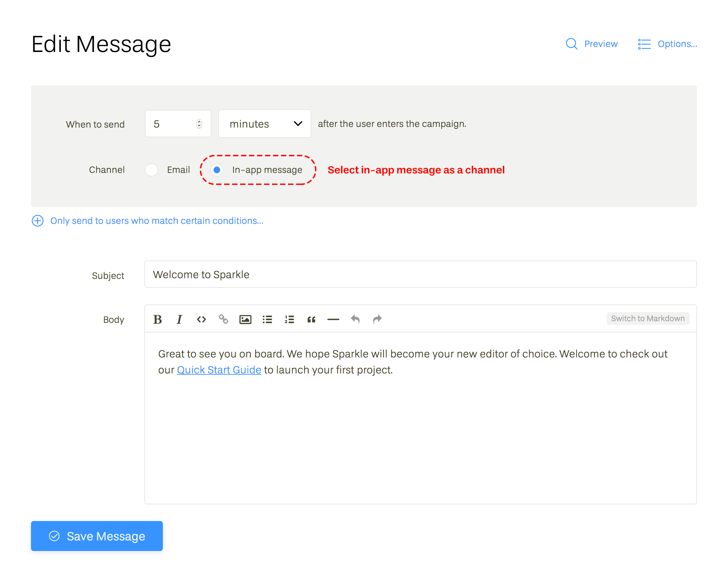Select In-app message as the channel
Screen dimensions: 728x581
click(217, 170)
